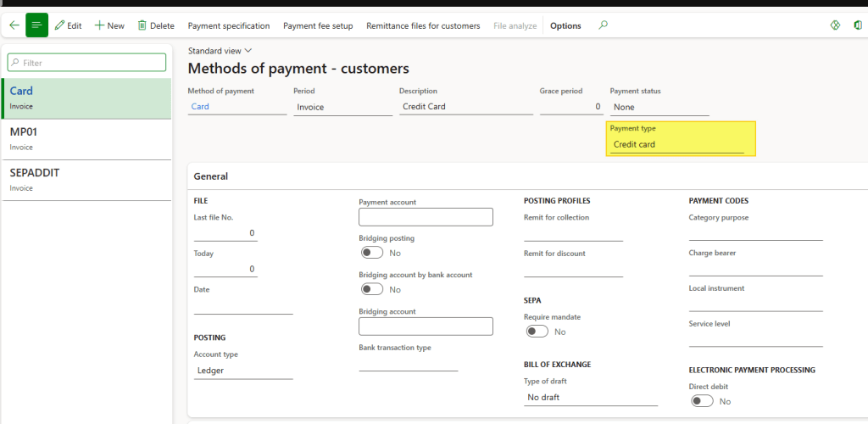Open the Office icon at top right

(859, 25)
